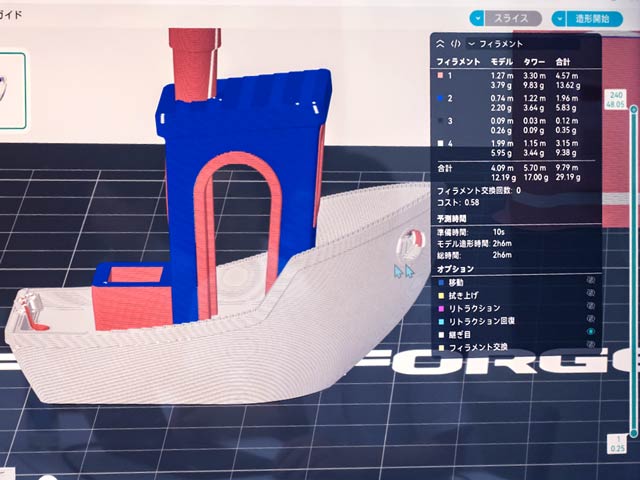Click filament 2 blue color swatch
The height and width of the screenshot is (480, 640).
440,98
